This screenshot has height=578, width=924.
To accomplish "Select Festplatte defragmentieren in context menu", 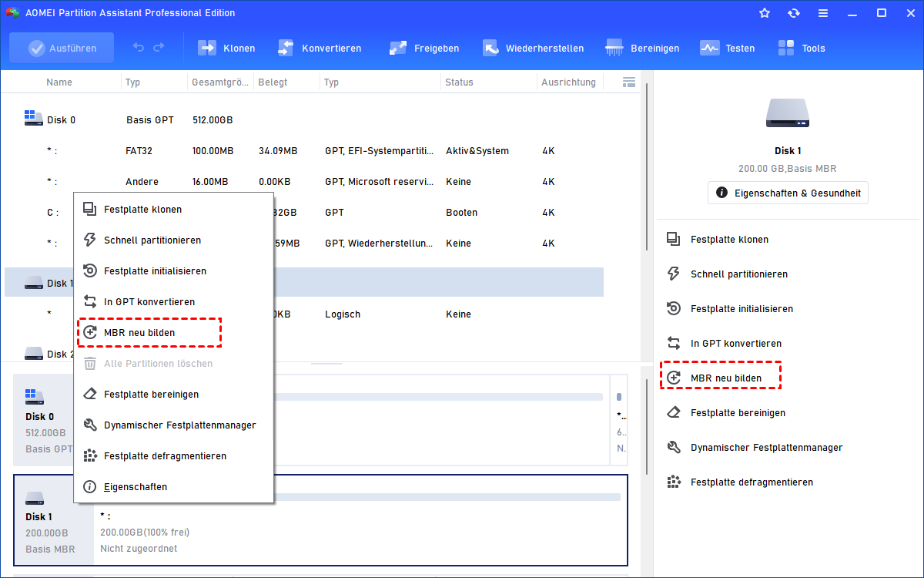I will click(x=173, y=455).
